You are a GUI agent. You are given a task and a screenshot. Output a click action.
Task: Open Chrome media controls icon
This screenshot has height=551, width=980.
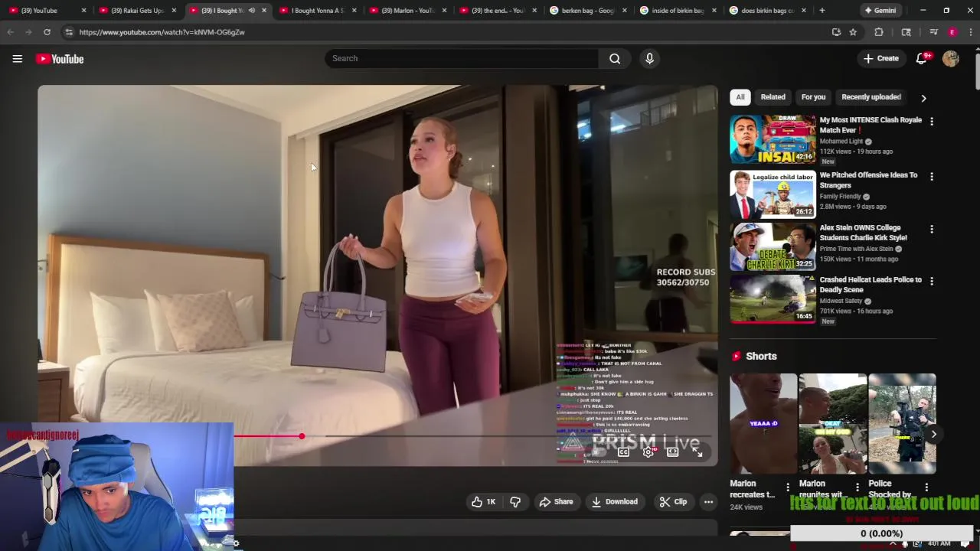(933, 32)
